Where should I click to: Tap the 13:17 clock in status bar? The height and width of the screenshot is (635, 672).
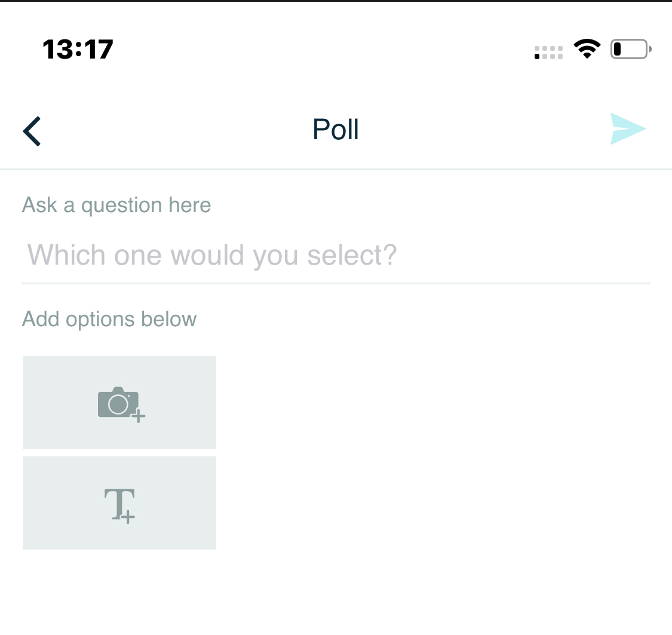[x=78, y=49]
